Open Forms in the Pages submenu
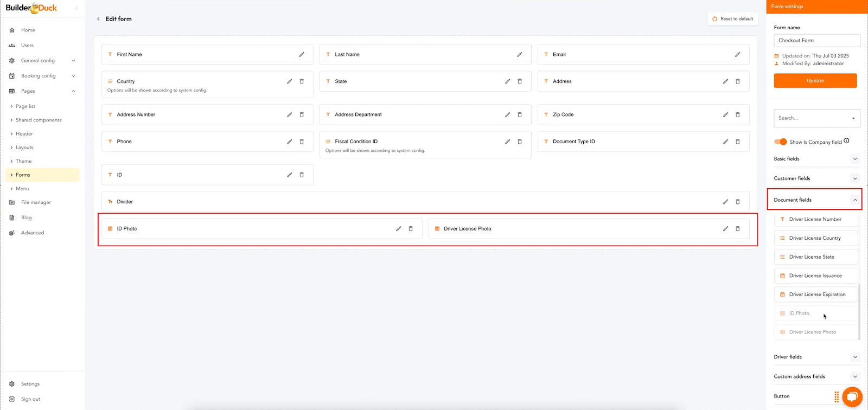The image size is (868, 410). (23, 175)
